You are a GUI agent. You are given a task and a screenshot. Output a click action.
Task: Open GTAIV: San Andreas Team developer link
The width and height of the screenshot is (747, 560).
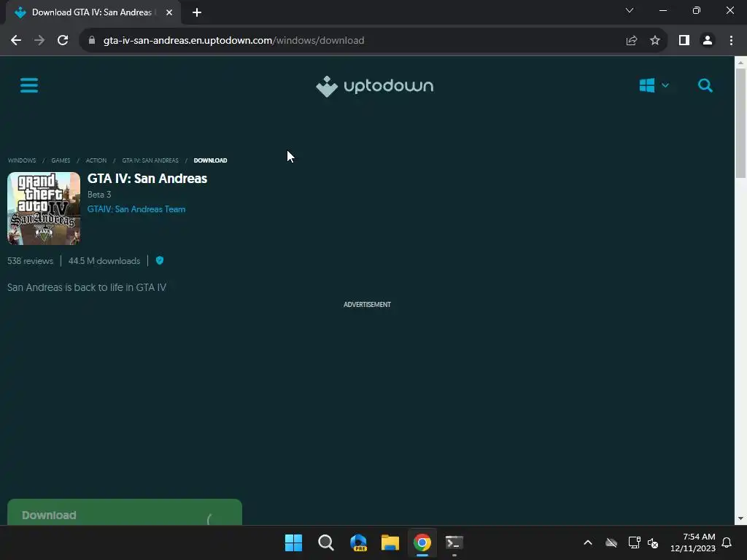click(136, 209)
